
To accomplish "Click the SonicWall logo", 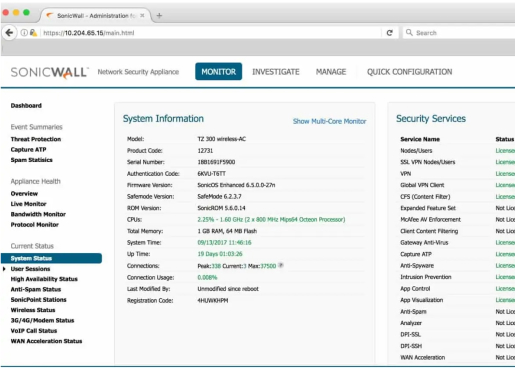I will pyautogui.click(x=49, y=72).
